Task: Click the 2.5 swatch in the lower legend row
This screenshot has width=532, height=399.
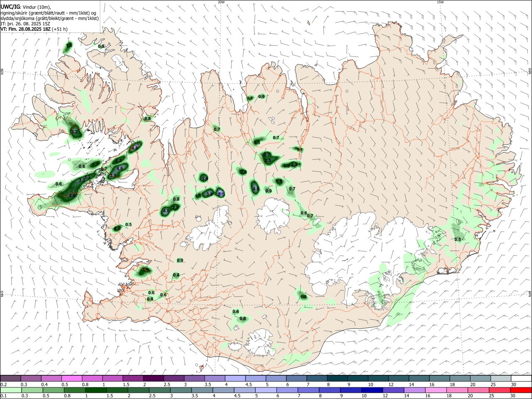Action: [x=160, y=390]
